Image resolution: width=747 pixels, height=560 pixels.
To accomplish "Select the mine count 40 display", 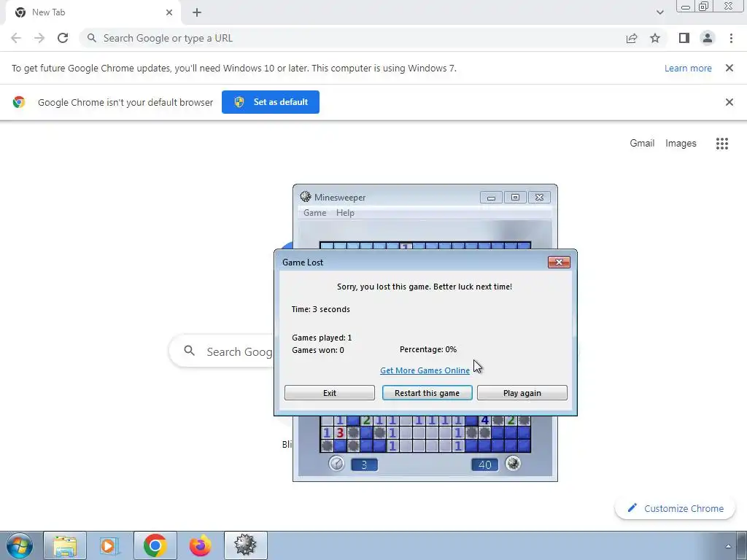I will (x=484, y=464).
